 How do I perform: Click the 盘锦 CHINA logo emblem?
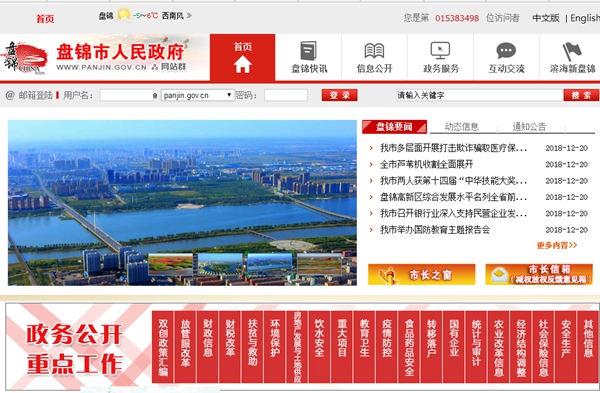point(25,58)
